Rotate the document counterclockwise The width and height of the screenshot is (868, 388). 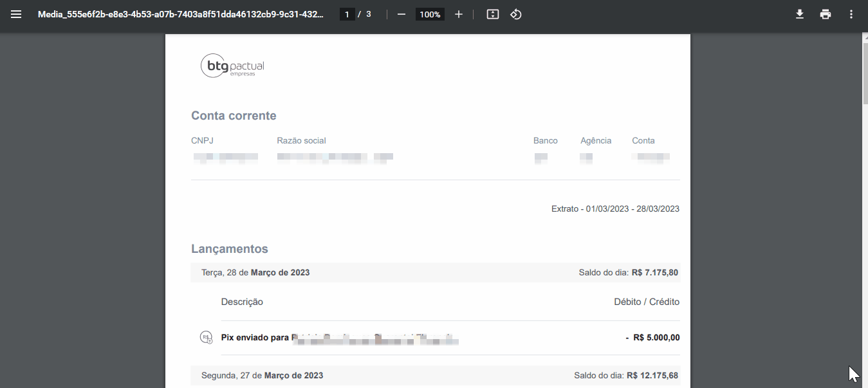tap(515, 14)
